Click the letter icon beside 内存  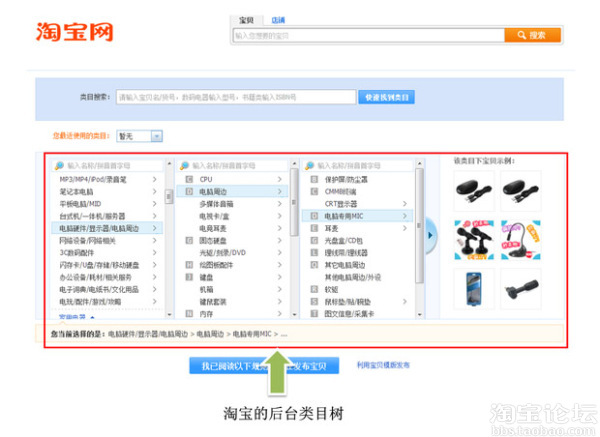(x=189, y=313)
